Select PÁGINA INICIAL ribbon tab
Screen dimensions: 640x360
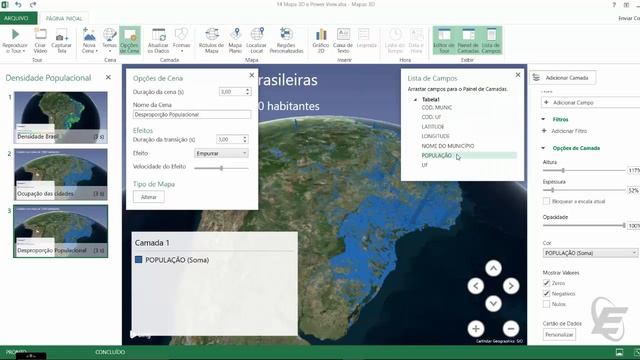[x=64, y=18]
